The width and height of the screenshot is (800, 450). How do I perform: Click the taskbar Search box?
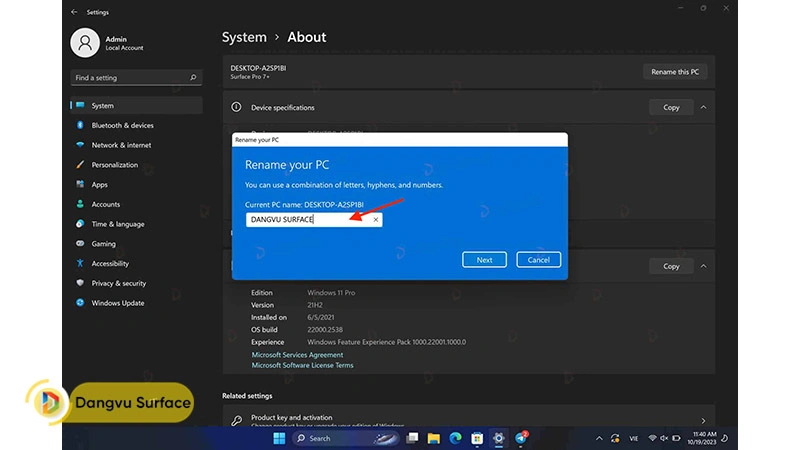[x=346, y=438]
